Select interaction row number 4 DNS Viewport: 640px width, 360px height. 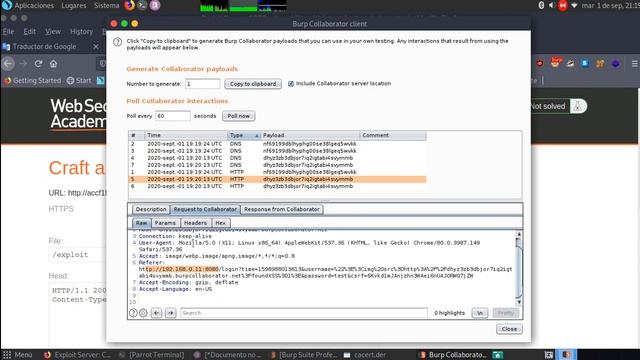[278, 158]
